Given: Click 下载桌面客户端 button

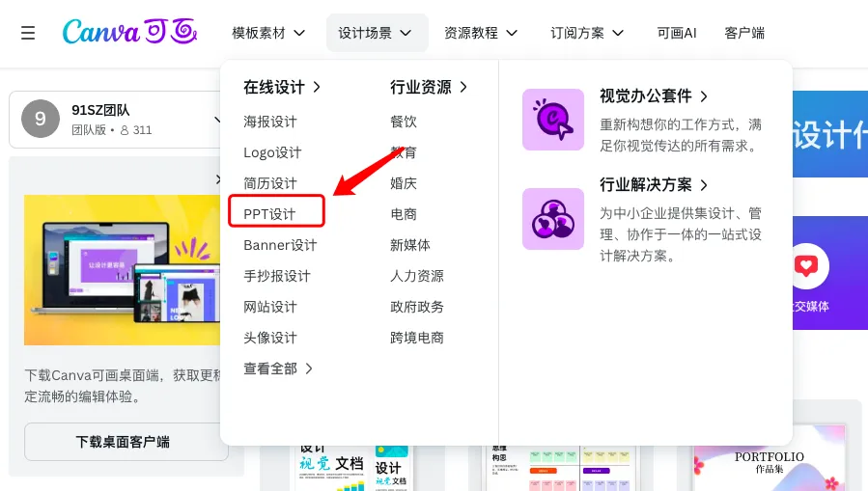Looking at the screenshot, I should point(126,442).
